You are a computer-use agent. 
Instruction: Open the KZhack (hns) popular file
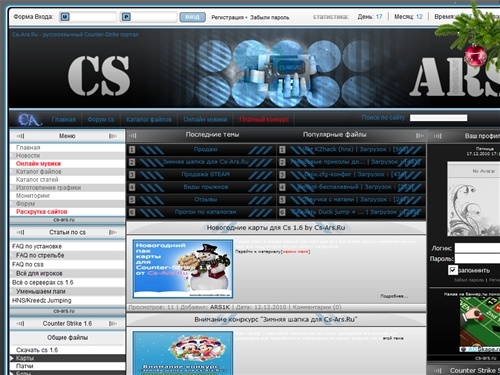(355, 149)
